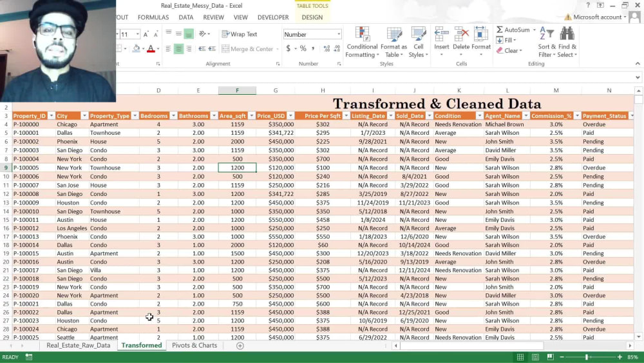Screen dimensions: 644x363
Task: Open the Number format combo box
Action: 312,35
